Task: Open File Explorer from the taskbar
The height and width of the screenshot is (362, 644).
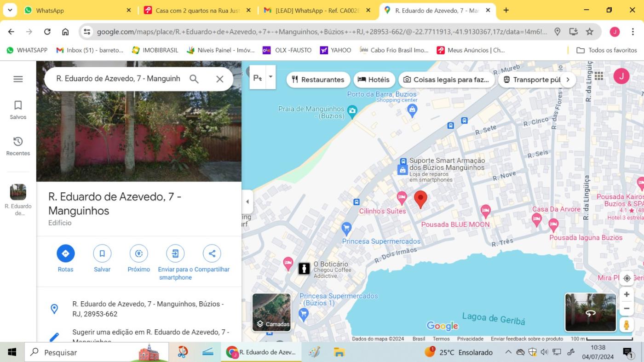Action: pyautogui.click(x=339, y=352)
